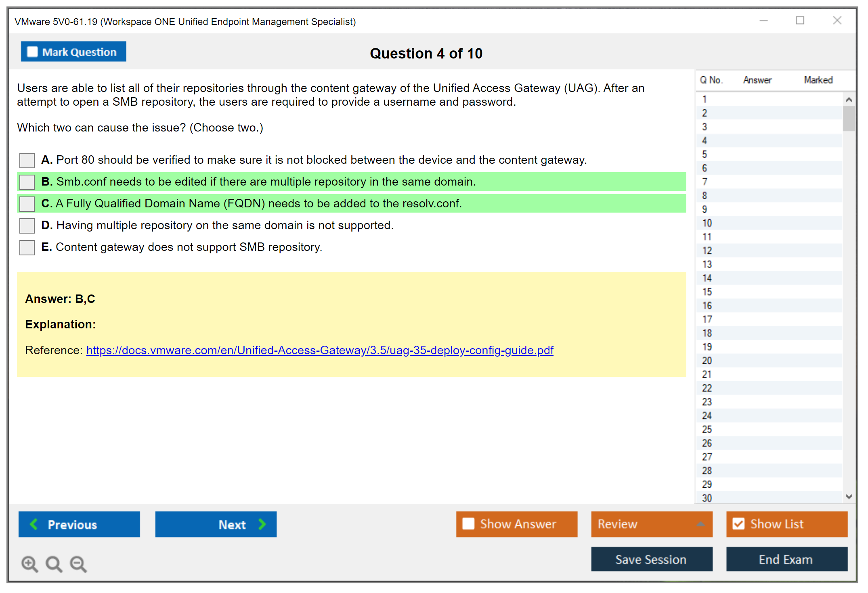Screen dimensions: 868x593
Task: Uncheck the Show List checkbox
Action: (x=738, y=524)
